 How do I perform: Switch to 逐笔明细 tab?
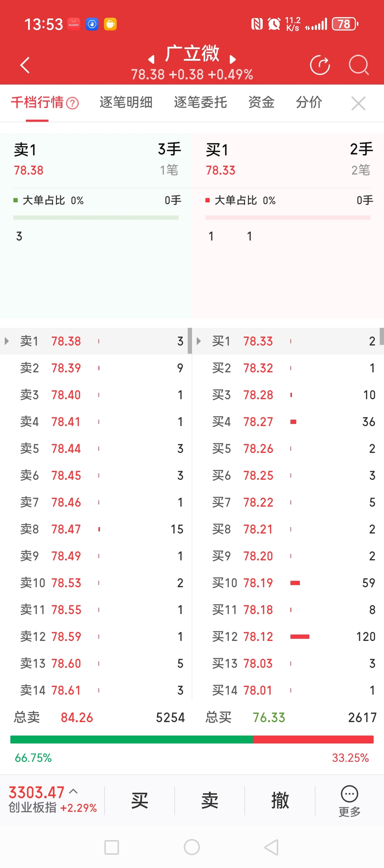point(126,103)
